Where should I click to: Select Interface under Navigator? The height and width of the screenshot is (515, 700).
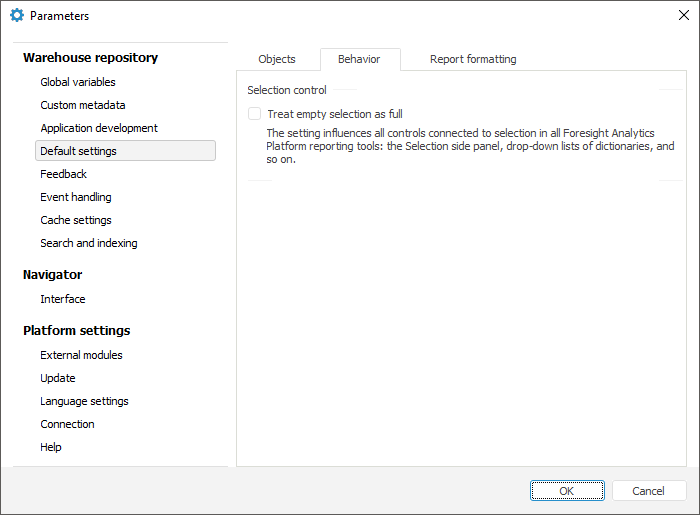(63, 299)
